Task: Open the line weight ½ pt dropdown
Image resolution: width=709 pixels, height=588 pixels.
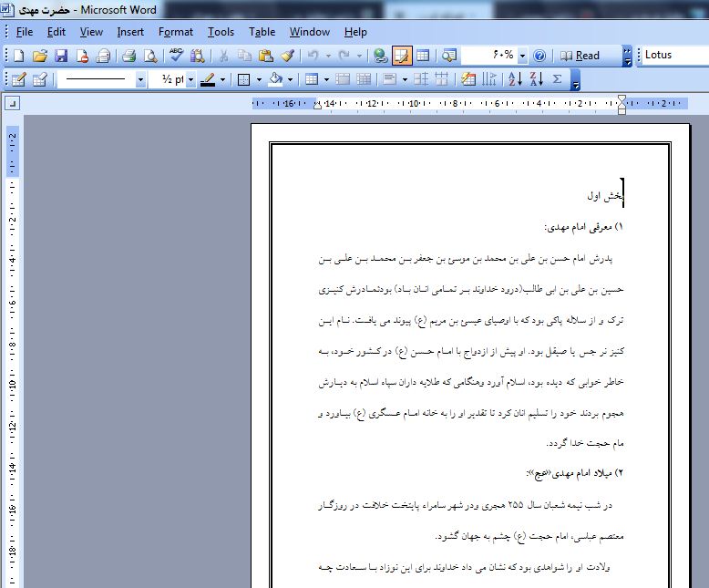Action: pos(190,80)
